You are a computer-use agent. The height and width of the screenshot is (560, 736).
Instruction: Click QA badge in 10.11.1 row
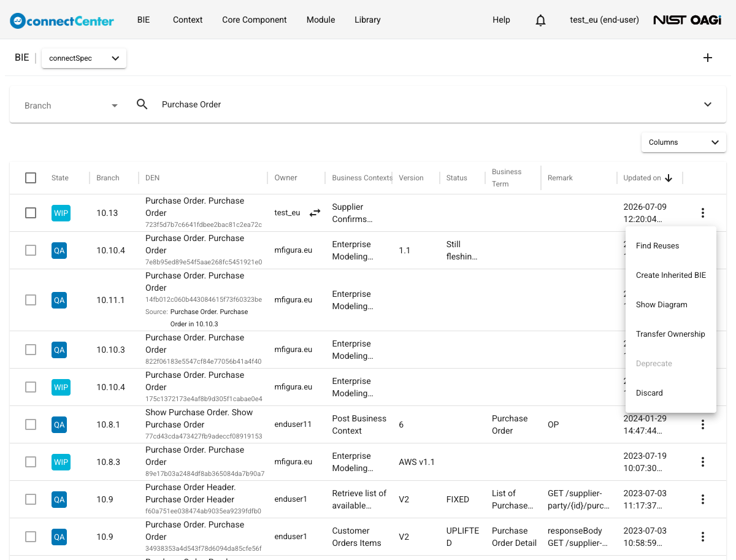(x=59, y=300)
